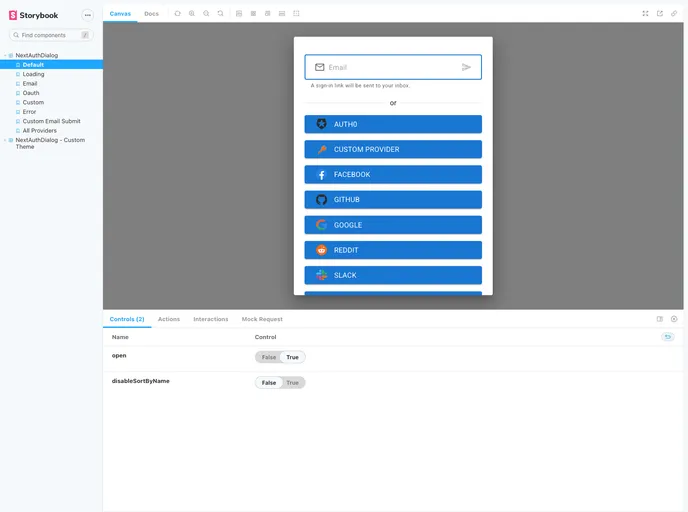Click the Find components search box
Screen dimensions: 688x512
(51, 35)
